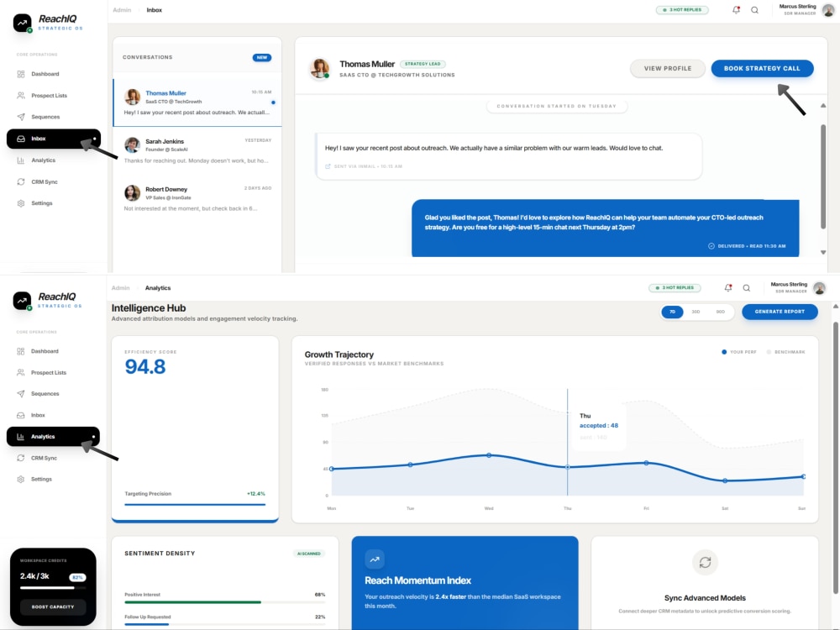Image resolution: width=840 pixels, height=630 pixels.
Task: Click the AI Scanned badge
Action: tap(309, 554)
